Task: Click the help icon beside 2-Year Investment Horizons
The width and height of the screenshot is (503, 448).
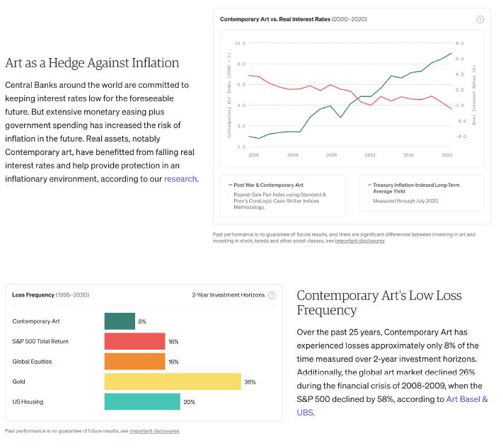Action: point(272,295)
